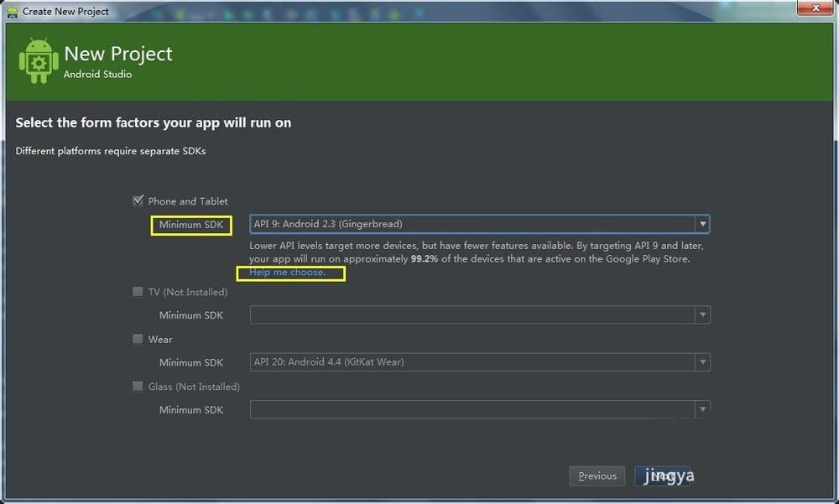The width and height of the screenshot is (839, 504).
Task: Check the TV (Not Installed) checkbox
Action: 138,292
